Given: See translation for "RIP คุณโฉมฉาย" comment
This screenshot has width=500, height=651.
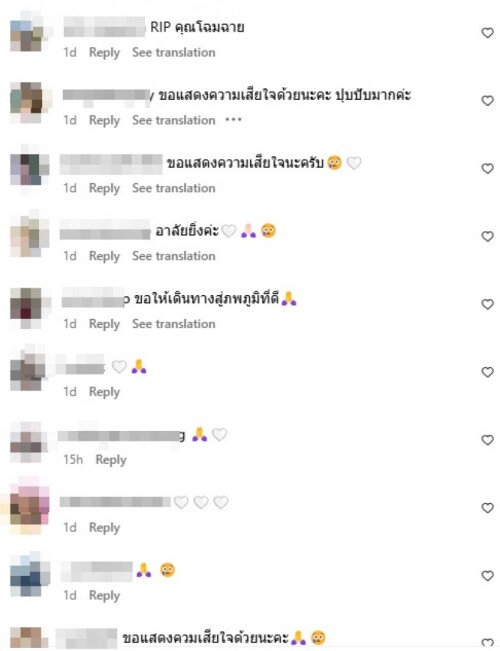Looking at the screenshot, I should (x=174, y=52).
